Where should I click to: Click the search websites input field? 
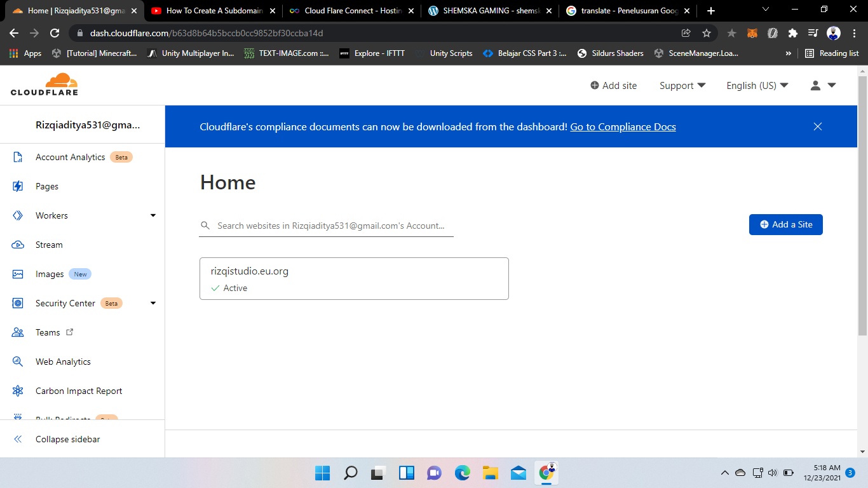click(x=330, y=226)
